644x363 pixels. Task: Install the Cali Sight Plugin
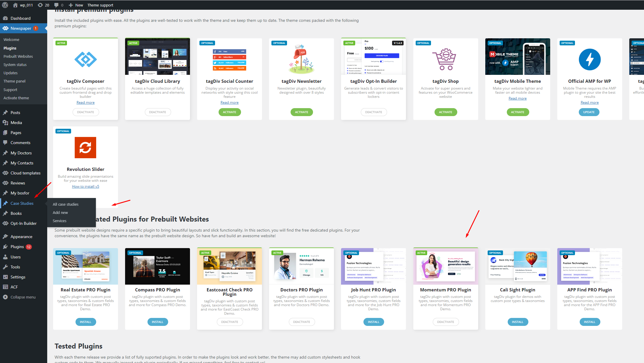(x=517, y=322)
